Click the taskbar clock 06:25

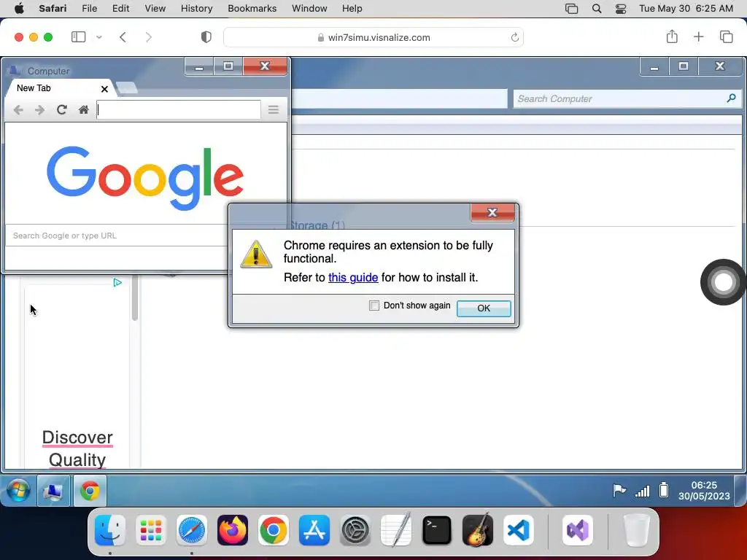[704, 491]
